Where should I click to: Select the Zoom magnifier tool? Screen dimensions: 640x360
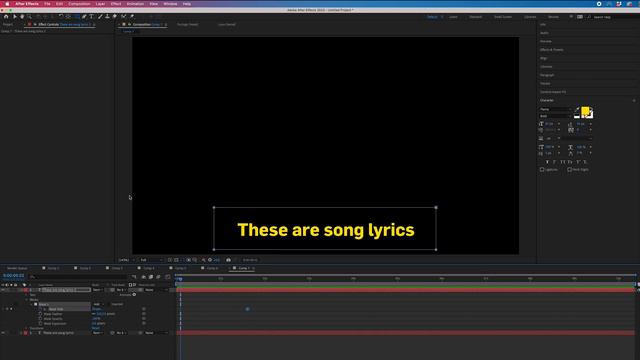click(29, 17)
